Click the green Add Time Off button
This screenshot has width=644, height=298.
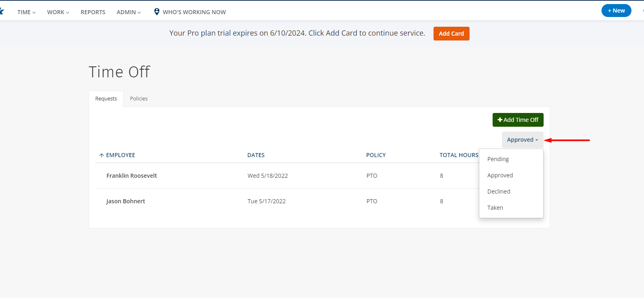pos(518,120)
